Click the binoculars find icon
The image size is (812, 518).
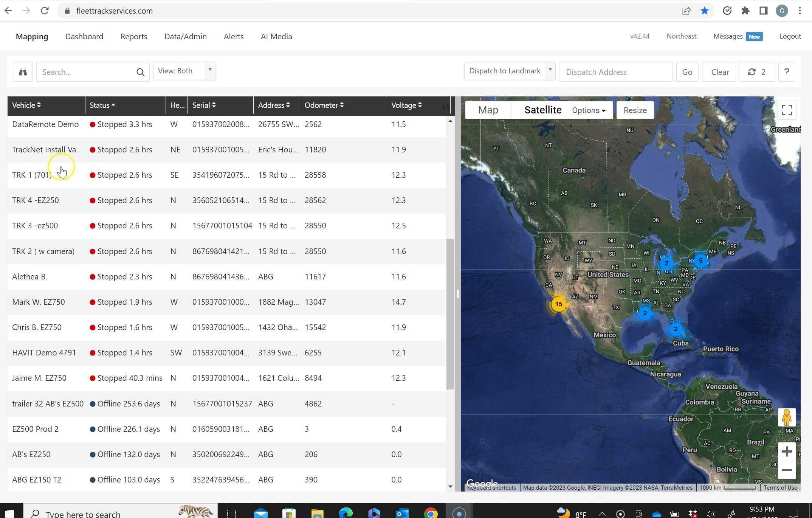click(x=23, y=72)
